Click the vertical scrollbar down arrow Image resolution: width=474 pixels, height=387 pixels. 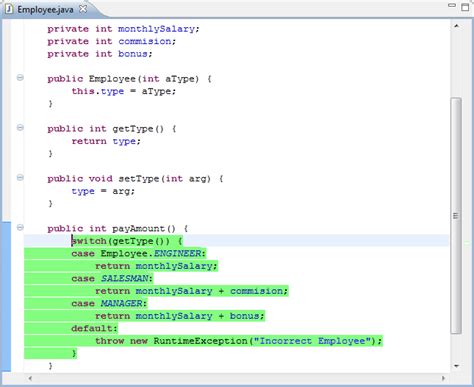(x=456, y=366)
